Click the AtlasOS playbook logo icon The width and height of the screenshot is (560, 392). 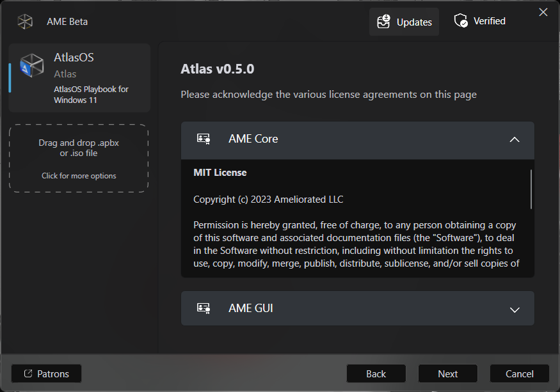click(x=31, y=66)
